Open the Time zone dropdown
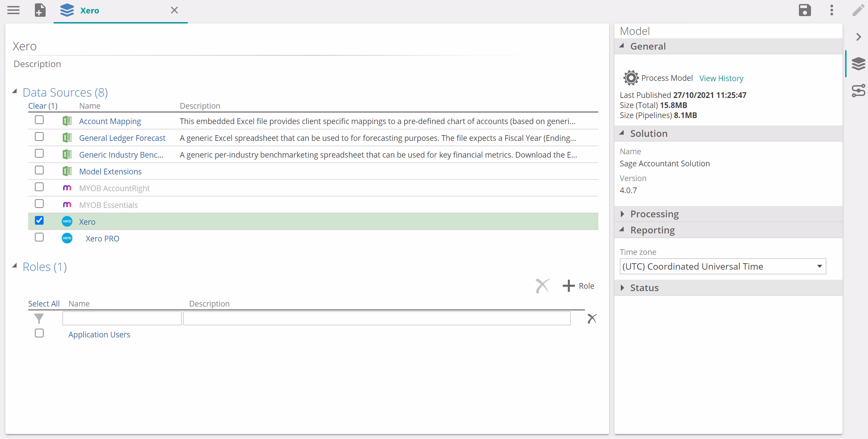Screen dimensions: 868x439 click(722, 266)
